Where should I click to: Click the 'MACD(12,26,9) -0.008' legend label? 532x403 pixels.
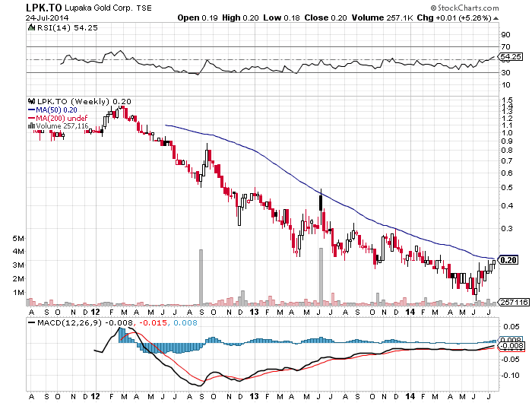[85, 323]
